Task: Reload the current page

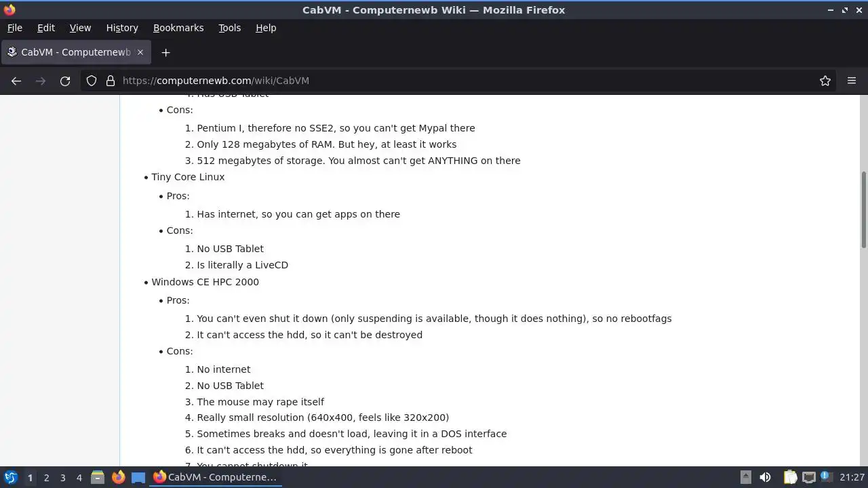Action: 65,81
